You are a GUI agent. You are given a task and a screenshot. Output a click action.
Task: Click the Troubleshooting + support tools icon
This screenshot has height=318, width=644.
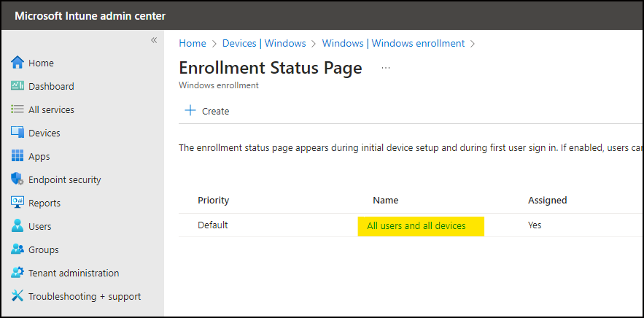point(18,296)
